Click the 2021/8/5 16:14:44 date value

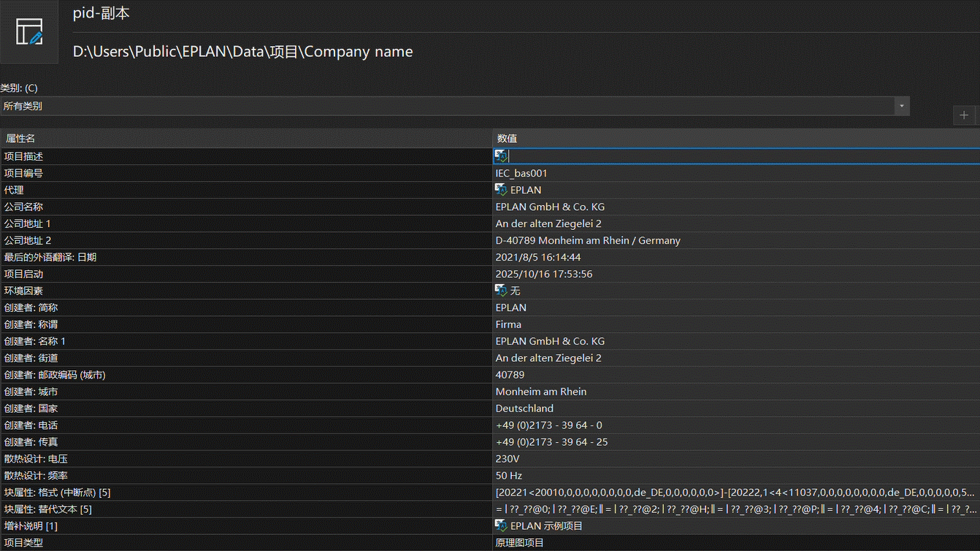coord(538,257)
